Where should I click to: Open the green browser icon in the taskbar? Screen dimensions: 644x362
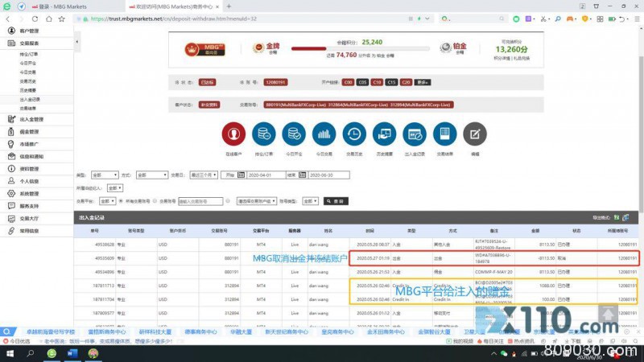pos(52,353)
